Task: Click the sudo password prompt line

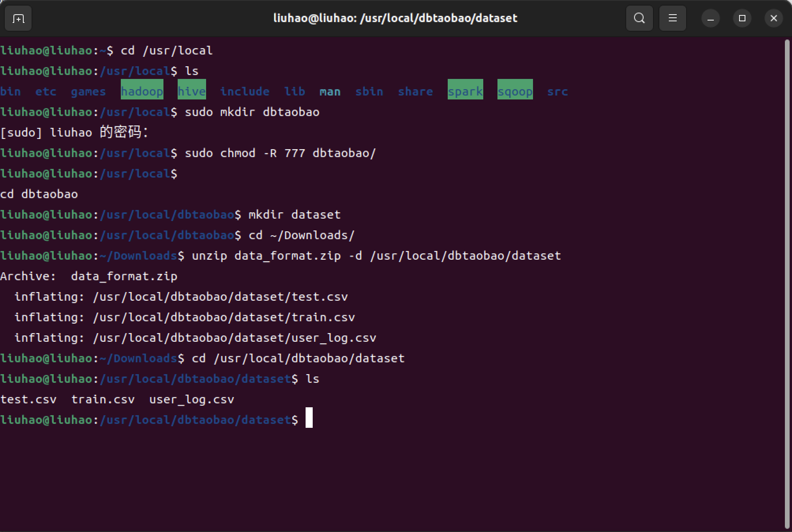Action: (74, 132)
